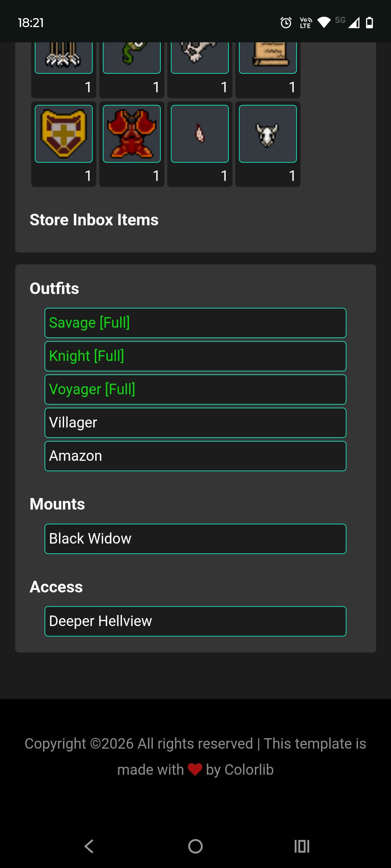The height and width of the screenshot is (868, 391).
Task: Open the recent apps navigation button
Action: click(302, 846)
